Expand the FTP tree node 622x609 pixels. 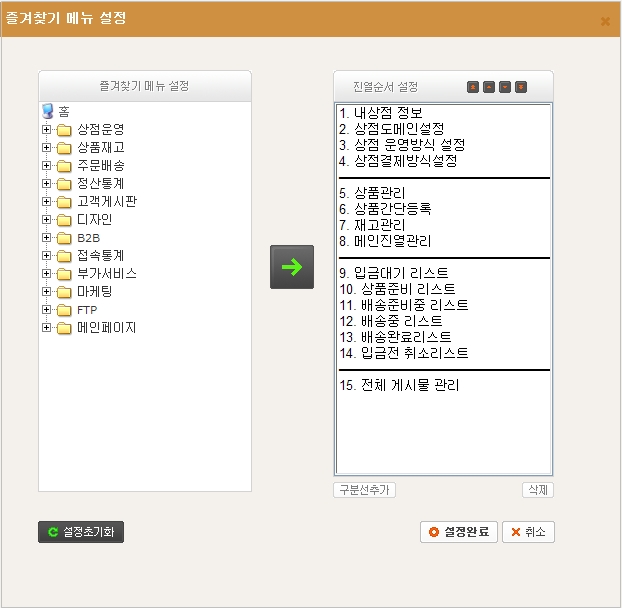[x=46, y=309]
